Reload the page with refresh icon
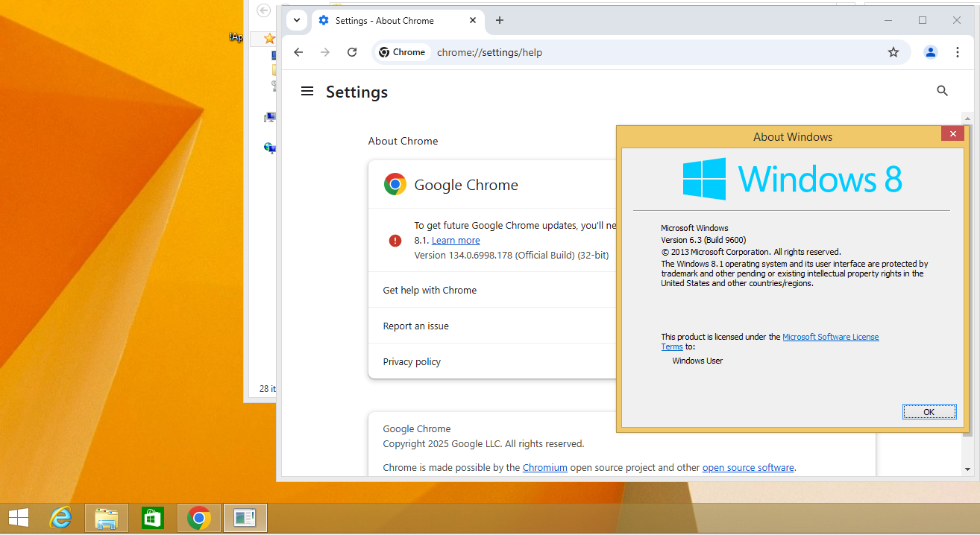The height and width of the screenshot is (535, 980). (352, 52)
